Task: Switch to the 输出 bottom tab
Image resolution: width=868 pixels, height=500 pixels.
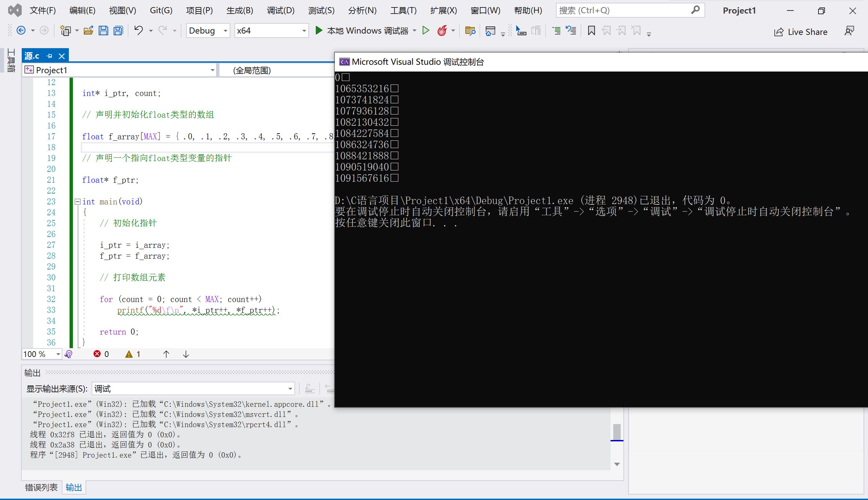Action: [x=74, y=487]
